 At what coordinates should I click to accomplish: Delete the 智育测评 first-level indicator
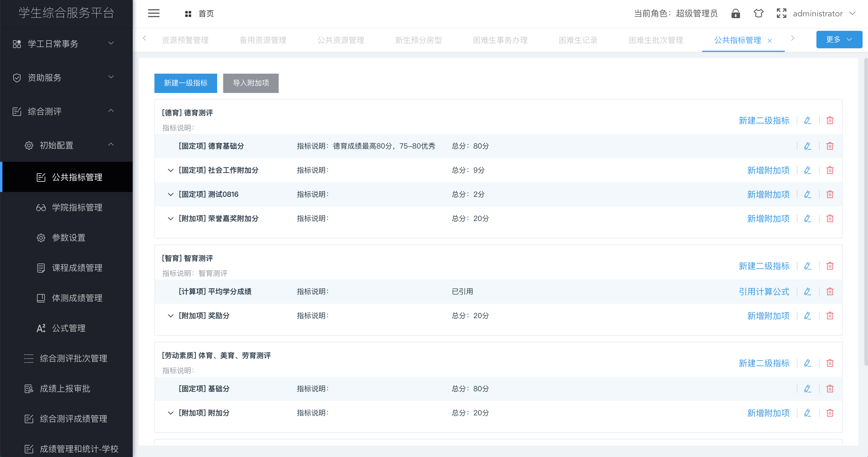tap(830, 266)
